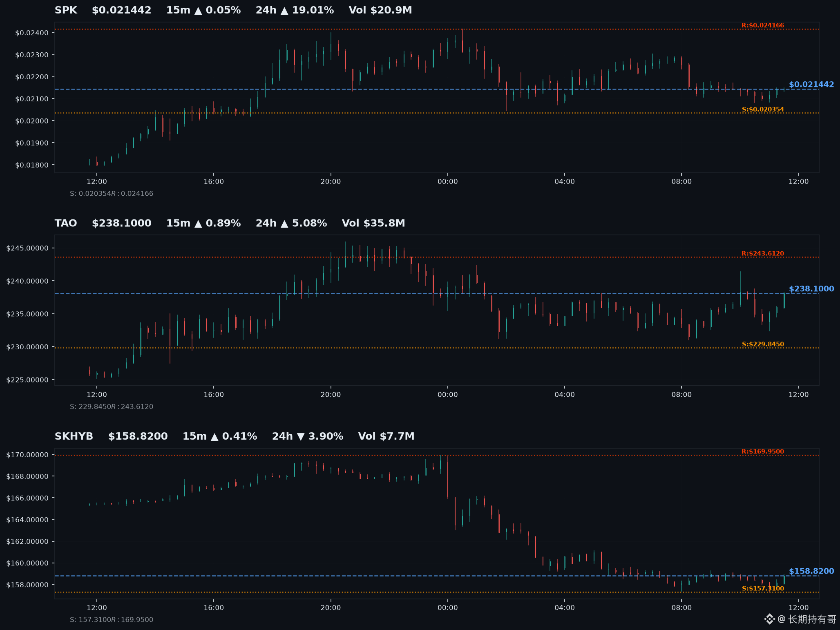The image size is (840, 630).
Task: Select the 20:00 tick under SKHYB chart
Action: pyautogui.click(x=331, y=608)
